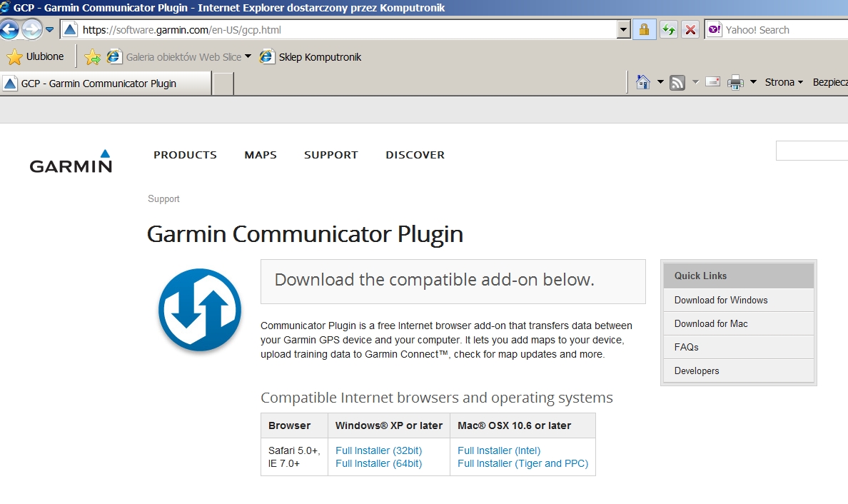This screenshot has height=504, width=848.
Task: Click the Communicator Plugin blue arrows icon
Action: click(200, 310)
